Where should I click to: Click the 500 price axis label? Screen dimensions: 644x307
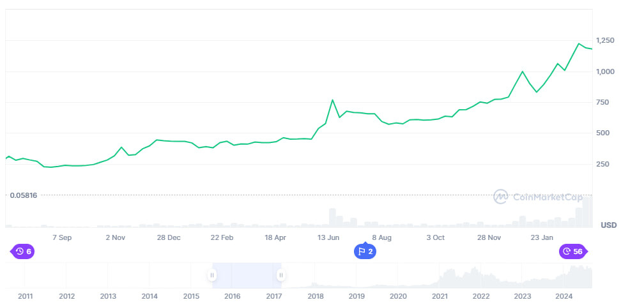602,133
